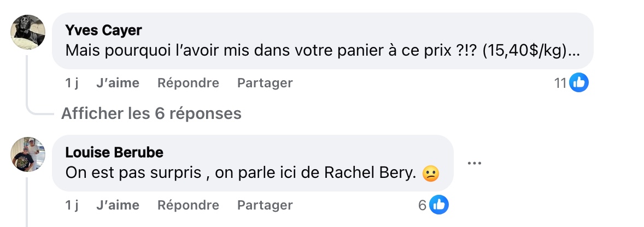The image size is (644, 227).
Task: Share Louise Berube's comment via Partager
Action: coord(265,205)
